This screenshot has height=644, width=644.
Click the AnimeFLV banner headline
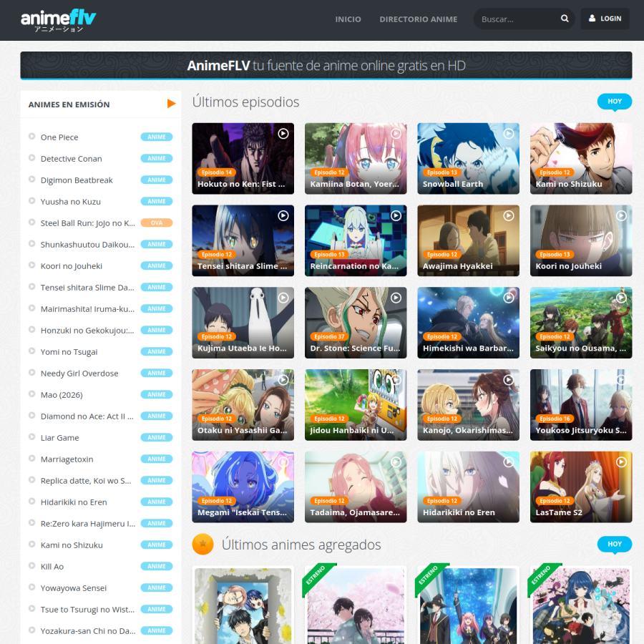point(326,65)
